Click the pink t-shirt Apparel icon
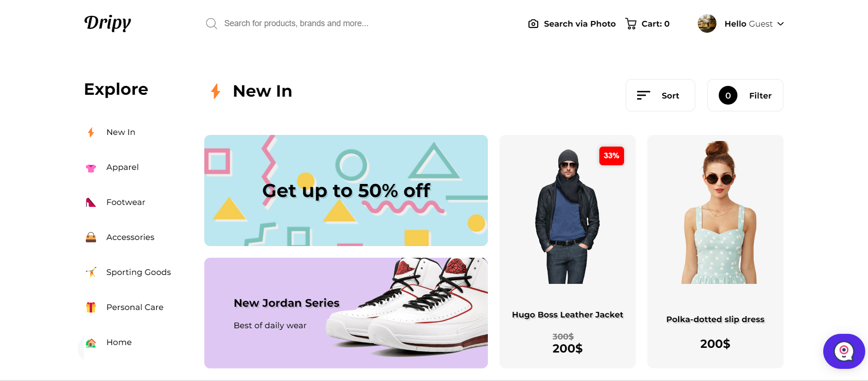Viewport: 868px width, 381px height. [x=91, y=168]
